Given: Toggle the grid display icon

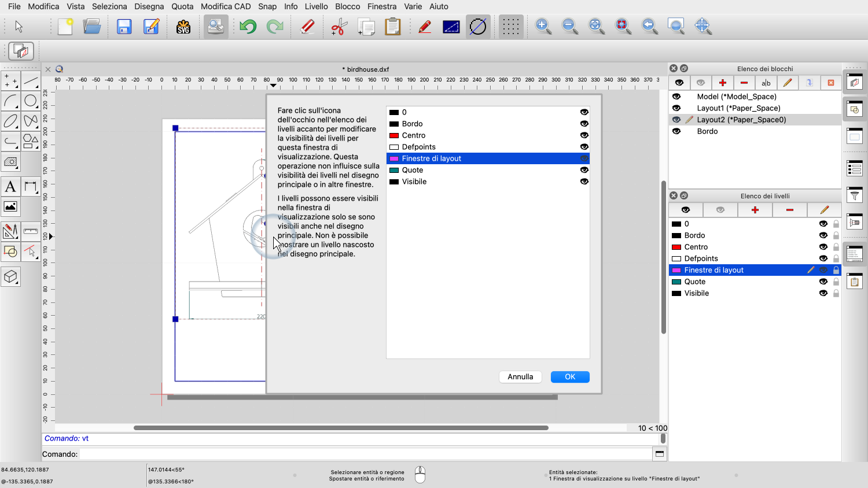Looking at the screenshot, I should (510, 27).
